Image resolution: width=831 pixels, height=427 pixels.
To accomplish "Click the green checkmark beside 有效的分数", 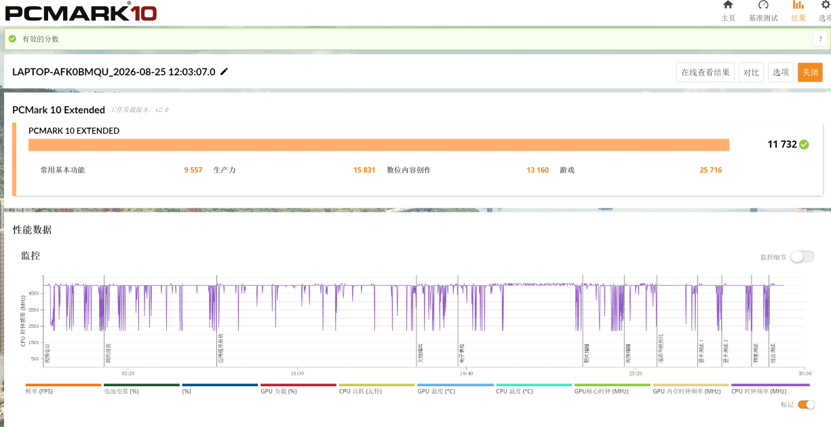I will pyautogui.click(x=13, y=39).
